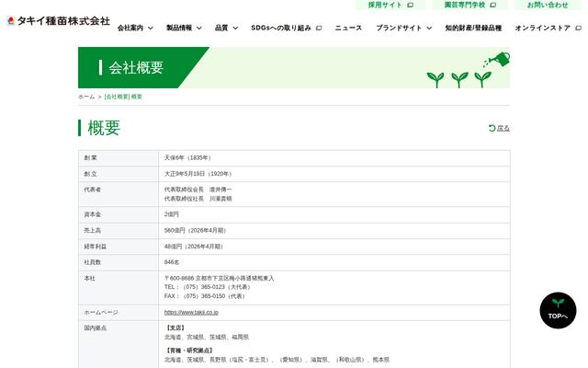Click the 北海道、宮城県、茨城県、福岡県 line

tap(207, 338)
